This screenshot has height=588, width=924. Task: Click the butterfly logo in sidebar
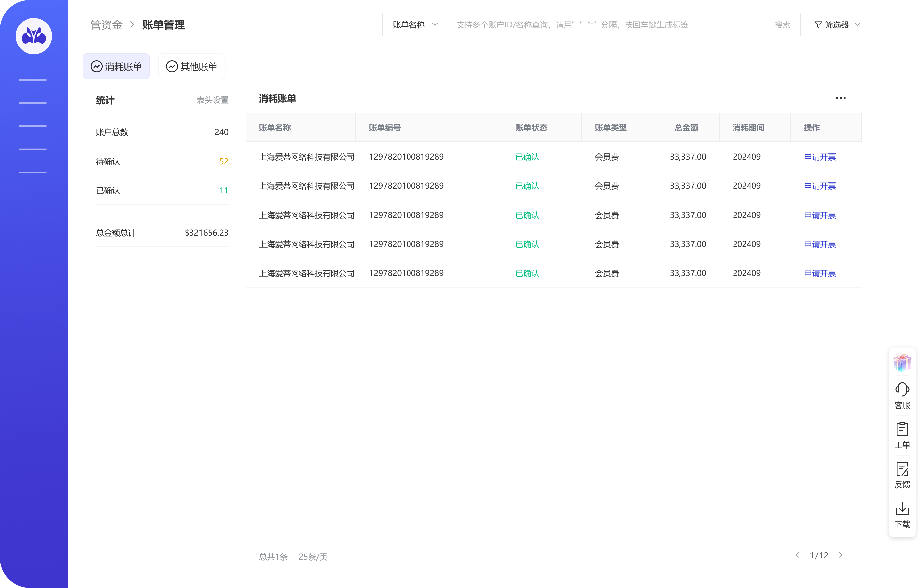[x=34, y=36]
